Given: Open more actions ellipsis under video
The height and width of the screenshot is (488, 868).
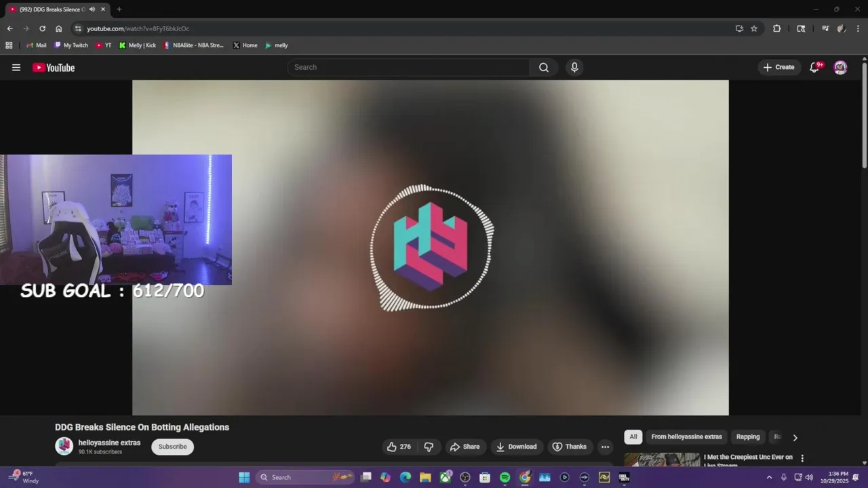Looking at the screenshot, I should pos(605,447).
